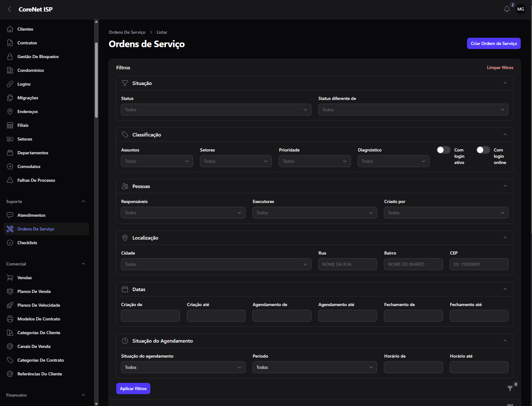Click the sidebar vertical scrollbar thumb
Image resolution: width=532 pixels, height=406 pixels.
[97, 80]
